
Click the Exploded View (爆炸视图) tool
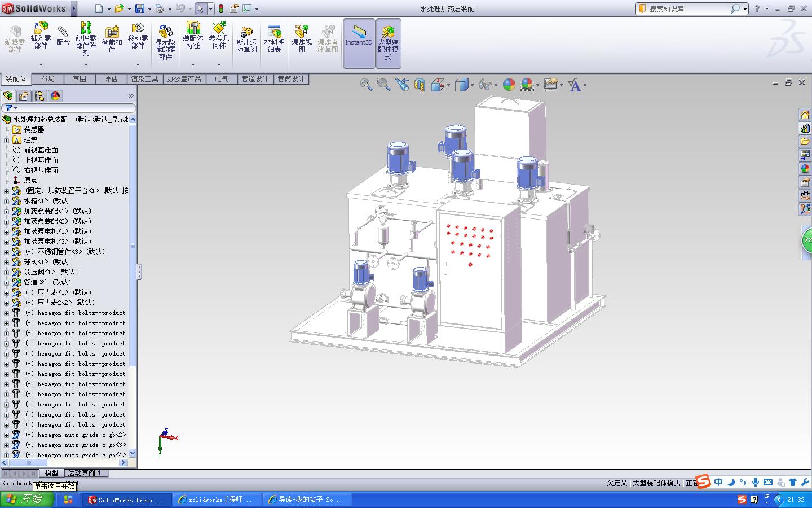[x=302, y=40]
